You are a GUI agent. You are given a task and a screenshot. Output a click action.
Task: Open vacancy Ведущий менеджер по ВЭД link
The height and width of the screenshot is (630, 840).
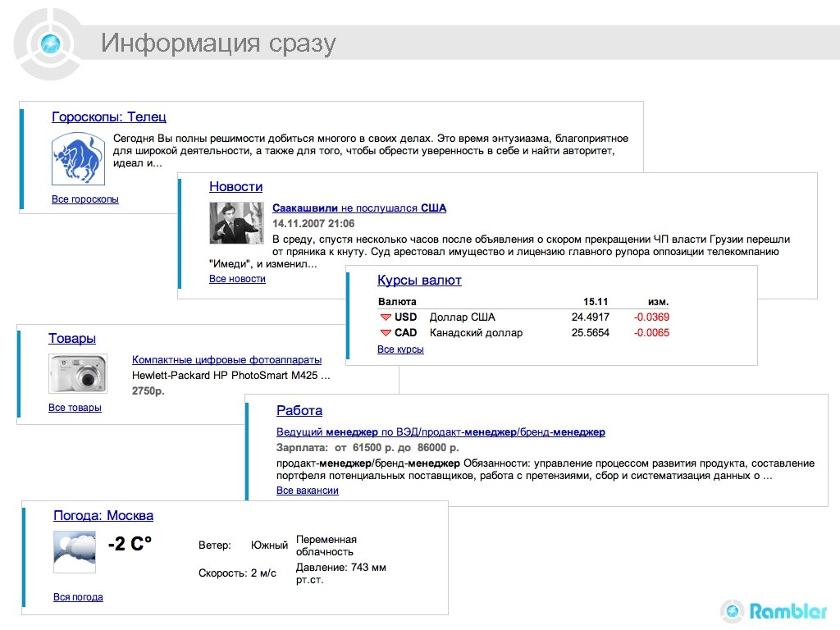coord(441,432)
